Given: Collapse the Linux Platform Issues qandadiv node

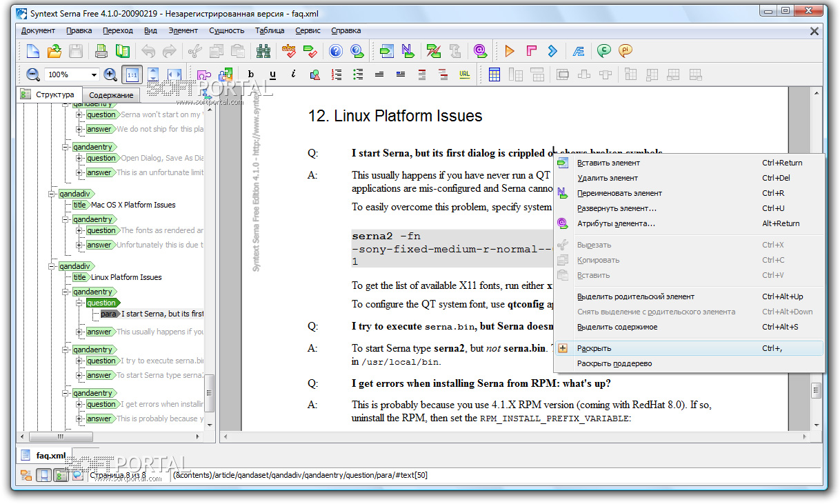Looking at the screenshot, I should click(x=52, y=266).
